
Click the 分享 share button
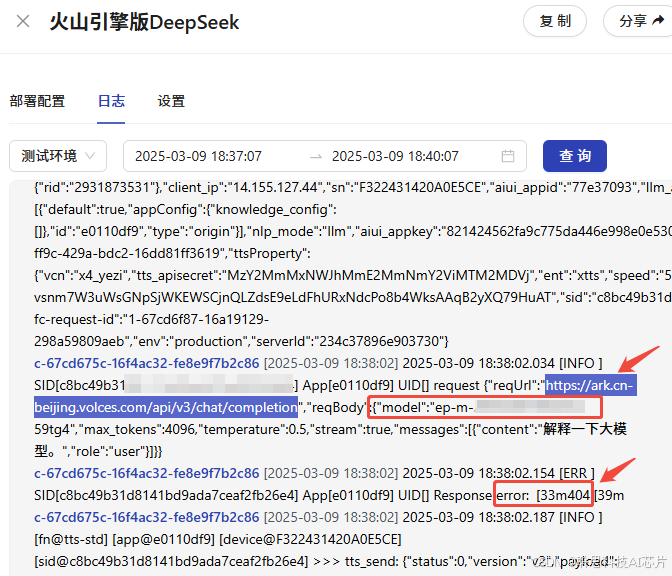pyautogui.click(x=640, y=21)
